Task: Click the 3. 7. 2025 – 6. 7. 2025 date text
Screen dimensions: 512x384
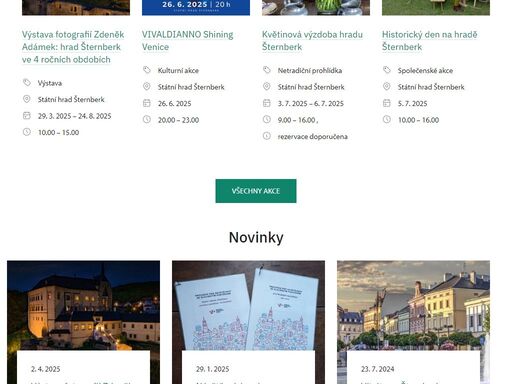Action: coord(311,104)
